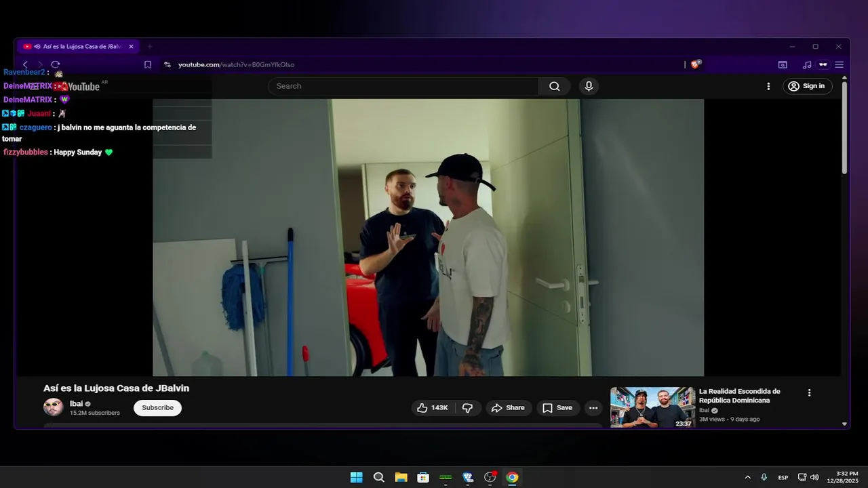This screenshot has width=868, height=488.
Task: Open options menu for the recommended video
Action: (809, 392)
